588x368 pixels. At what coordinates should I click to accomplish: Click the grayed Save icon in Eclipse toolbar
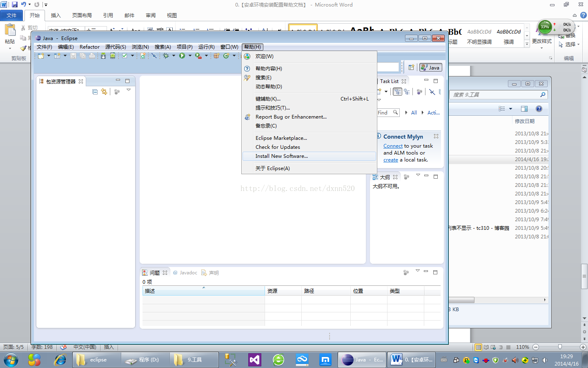pyautogui.click(x=73, y=56)
